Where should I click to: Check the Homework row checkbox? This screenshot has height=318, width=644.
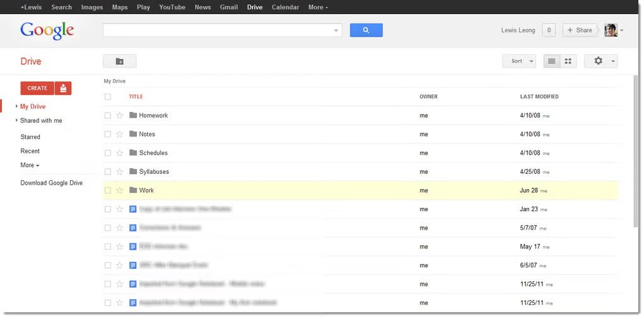(x=107, y=116)
